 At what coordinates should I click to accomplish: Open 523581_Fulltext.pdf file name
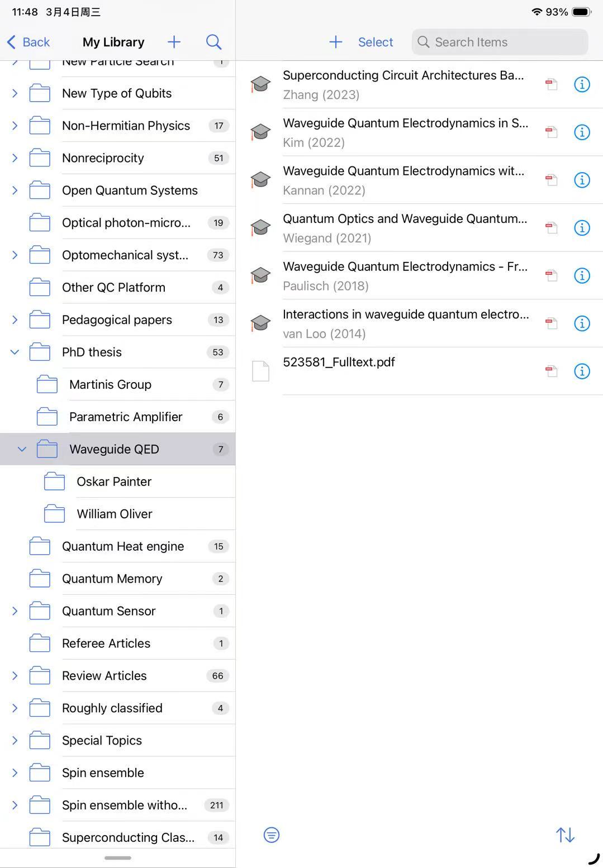pos(339,362)
